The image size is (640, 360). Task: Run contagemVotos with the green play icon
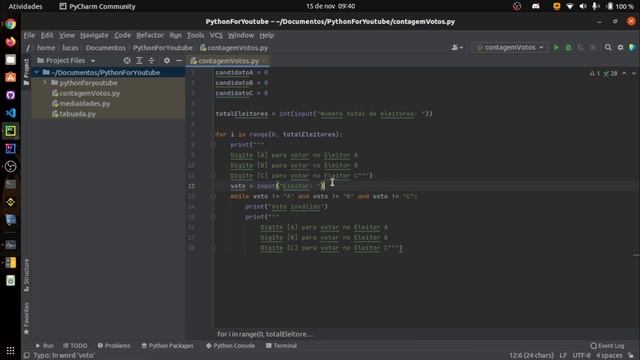click(x=556, y=48)
